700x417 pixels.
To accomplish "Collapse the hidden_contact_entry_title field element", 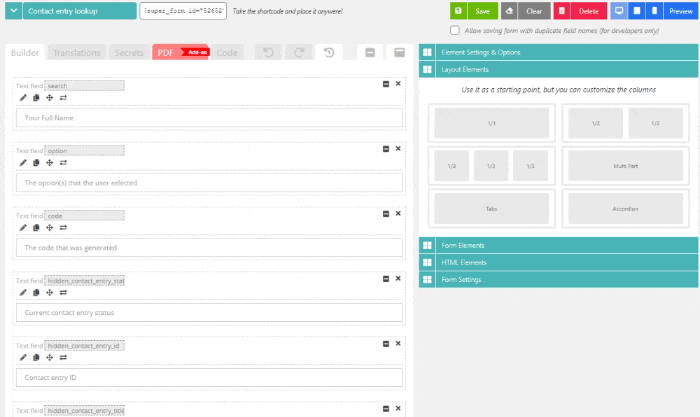I will [x=386, y=409].
